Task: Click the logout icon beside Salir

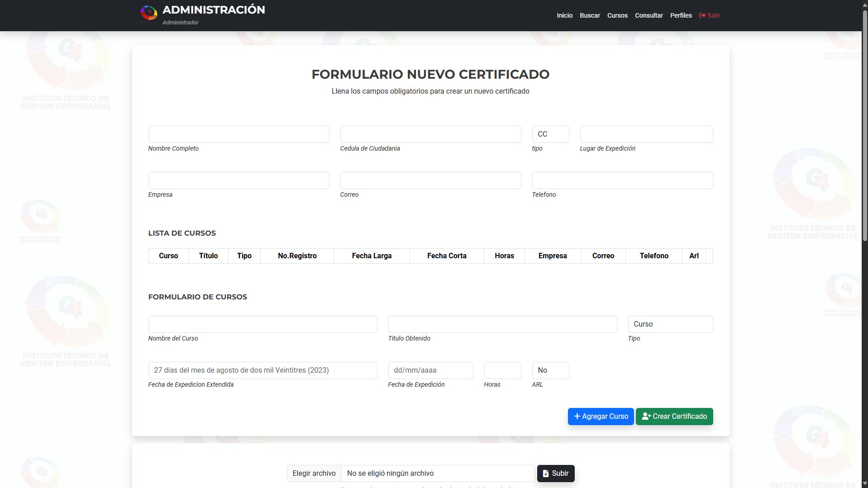Action: [702, 15]
